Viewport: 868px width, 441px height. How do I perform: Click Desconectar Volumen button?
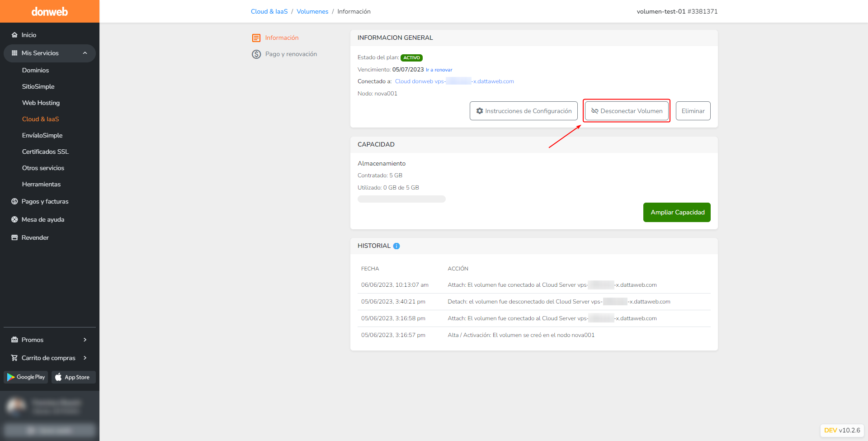627,111
